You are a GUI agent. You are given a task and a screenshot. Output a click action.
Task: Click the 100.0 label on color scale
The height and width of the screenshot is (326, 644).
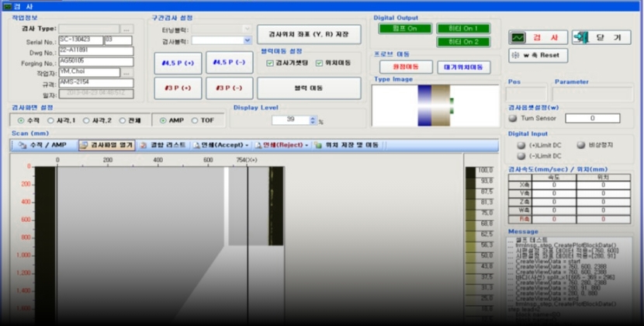(486, 170)
